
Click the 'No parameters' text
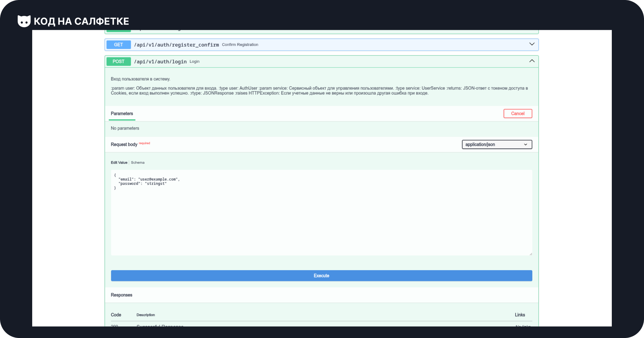125,128
